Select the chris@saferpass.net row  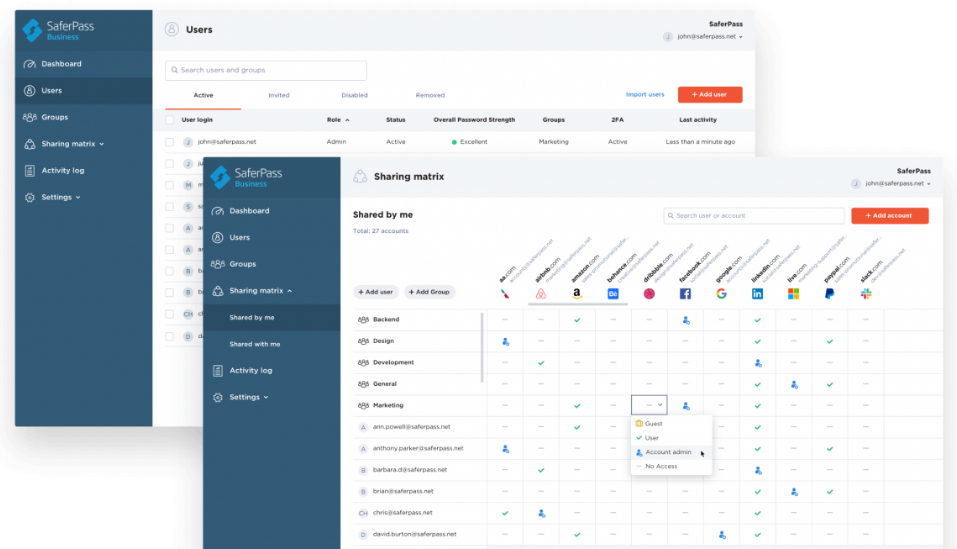pos(402,513)
